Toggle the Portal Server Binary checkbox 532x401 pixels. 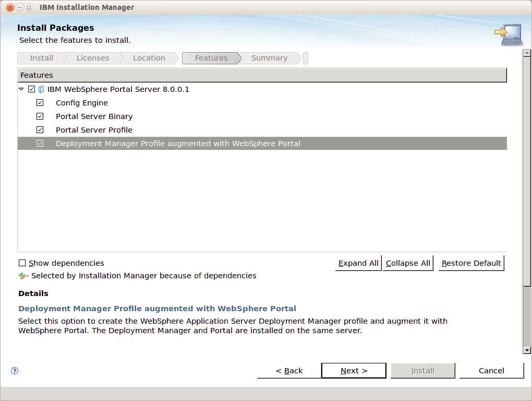(40, 116)
